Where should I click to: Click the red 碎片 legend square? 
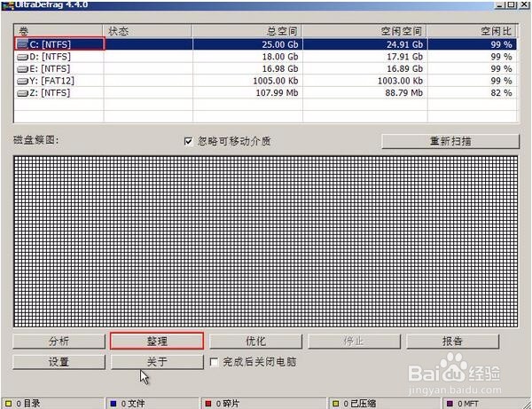tap(208, 403)
